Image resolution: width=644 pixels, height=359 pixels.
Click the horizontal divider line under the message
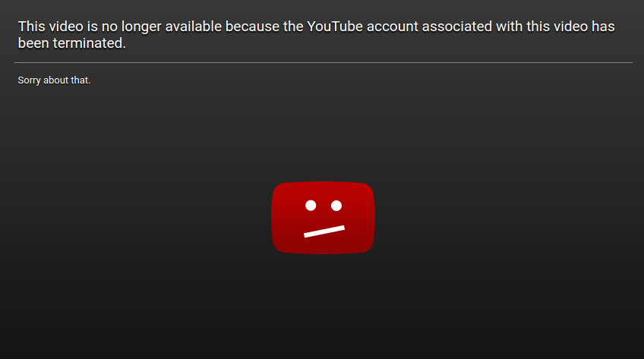(x=324, y=63)
